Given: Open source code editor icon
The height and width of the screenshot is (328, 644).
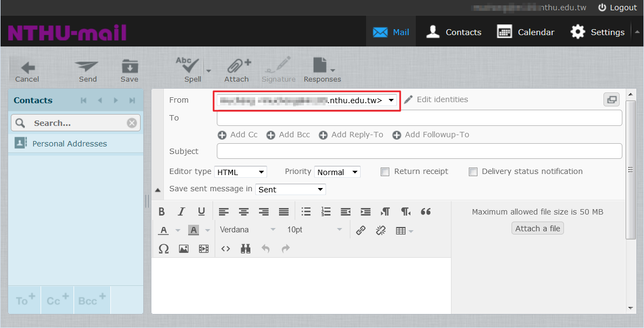Looking at the screenshot, I should 226,249.
